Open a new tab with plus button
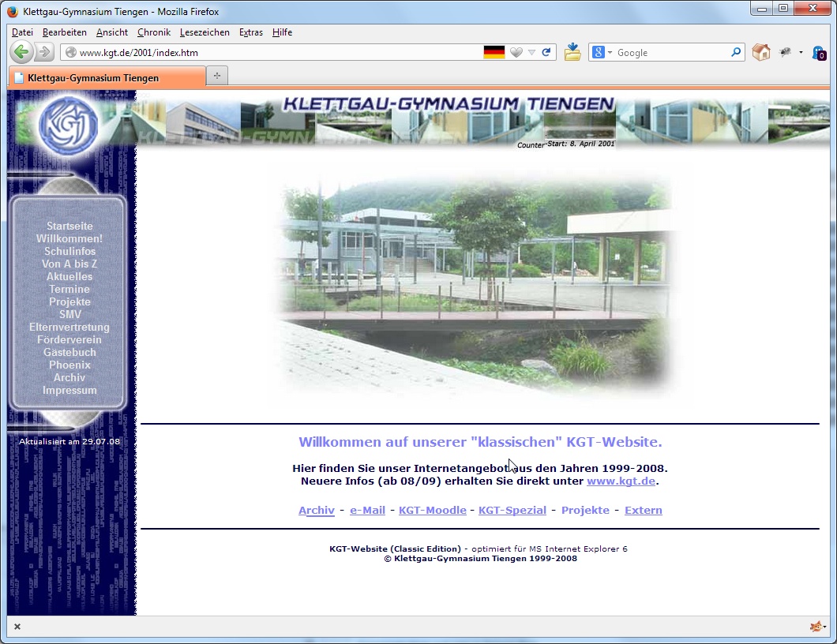This screenshot has width=837, height=644. pyautogui.click(x=217, y=77)
